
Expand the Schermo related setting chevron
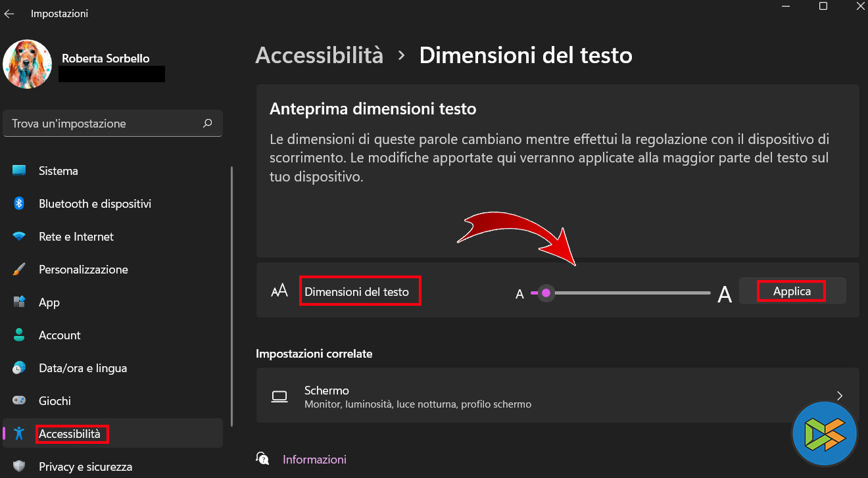840,396
